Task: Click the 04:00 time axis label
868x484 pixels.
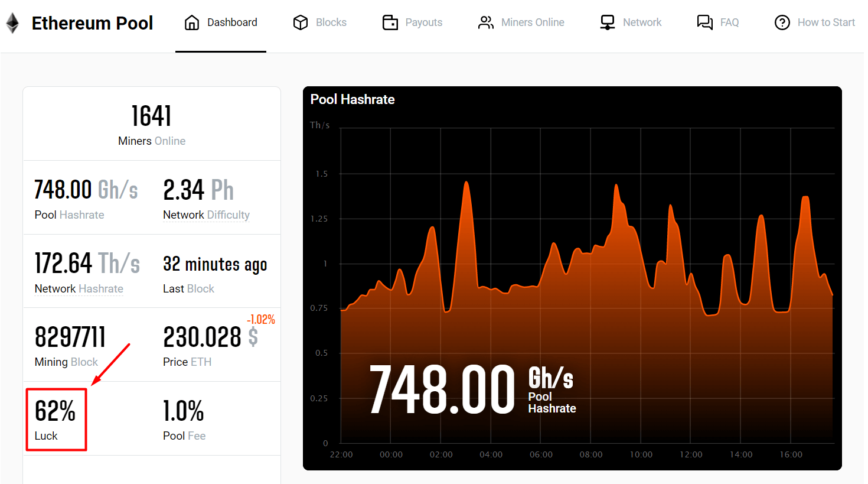Action: coord(491,454)
